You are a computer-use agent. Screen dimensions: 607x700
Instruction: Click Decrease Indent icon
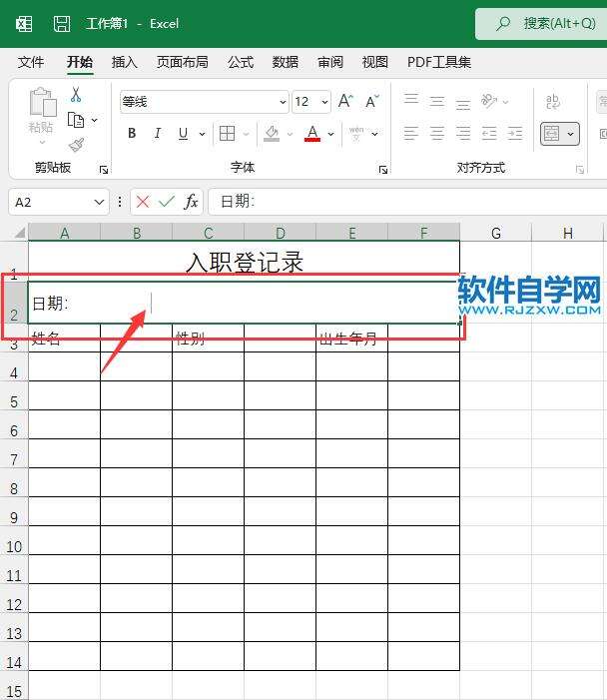489,133
